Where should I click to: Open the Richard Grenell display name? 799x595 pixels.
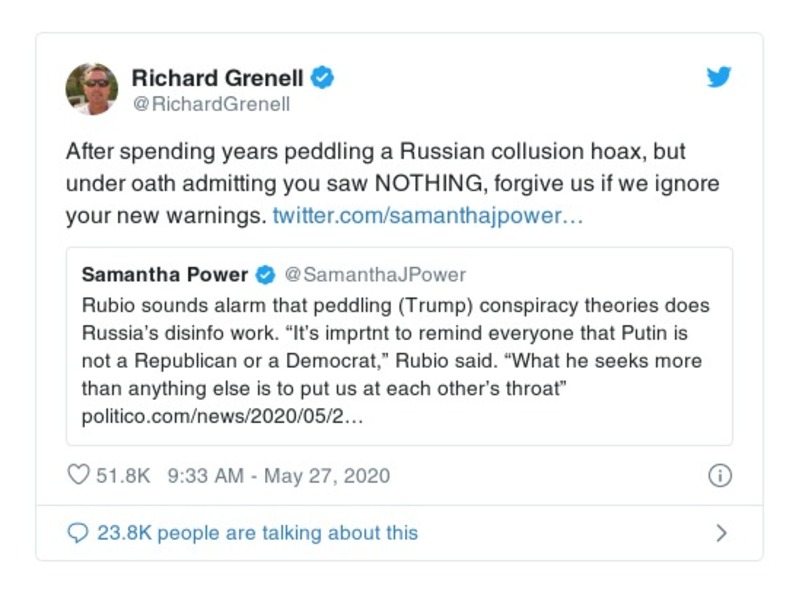tap(216, 78)
